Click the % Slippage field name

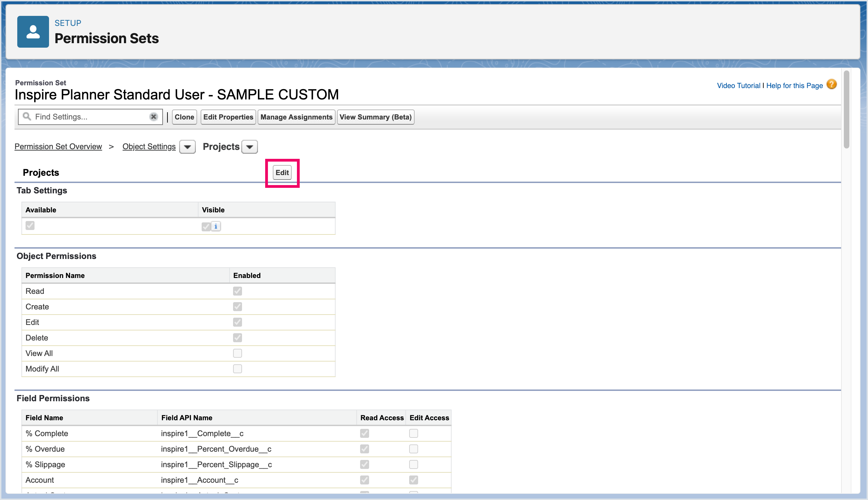coord(45,464)
